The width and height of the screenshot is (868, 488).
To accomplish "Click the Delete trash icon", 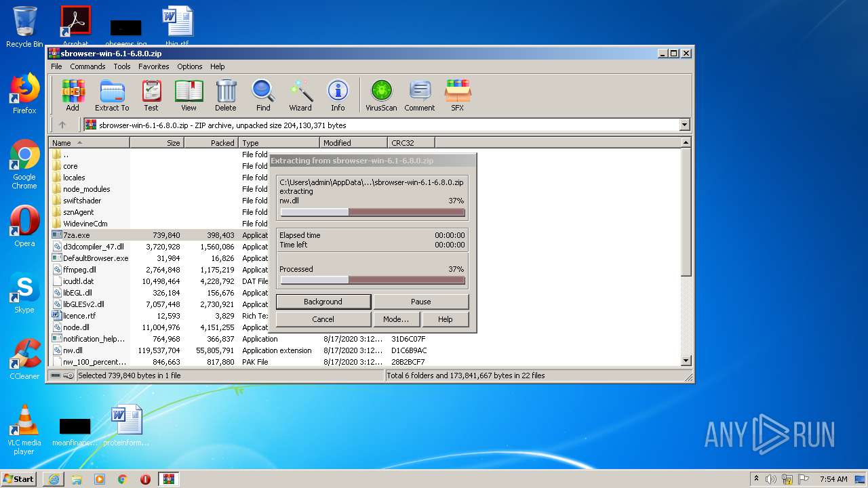I will (226, 95).
